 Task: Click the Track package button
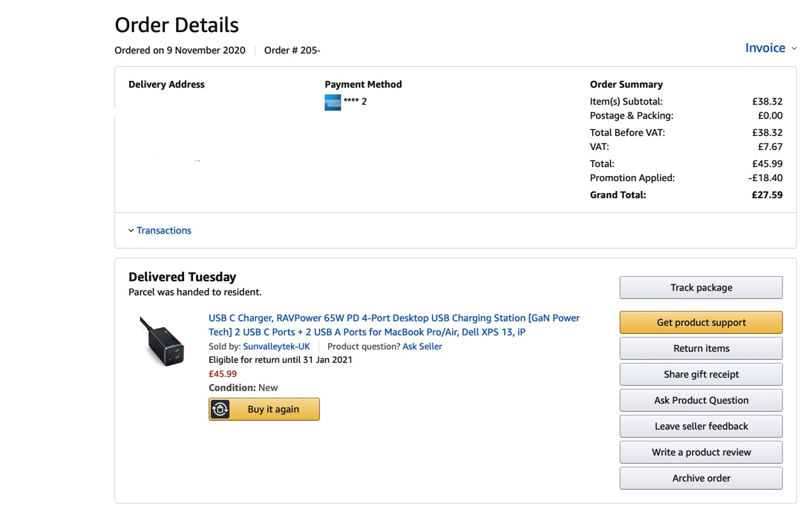click(701, 288)
